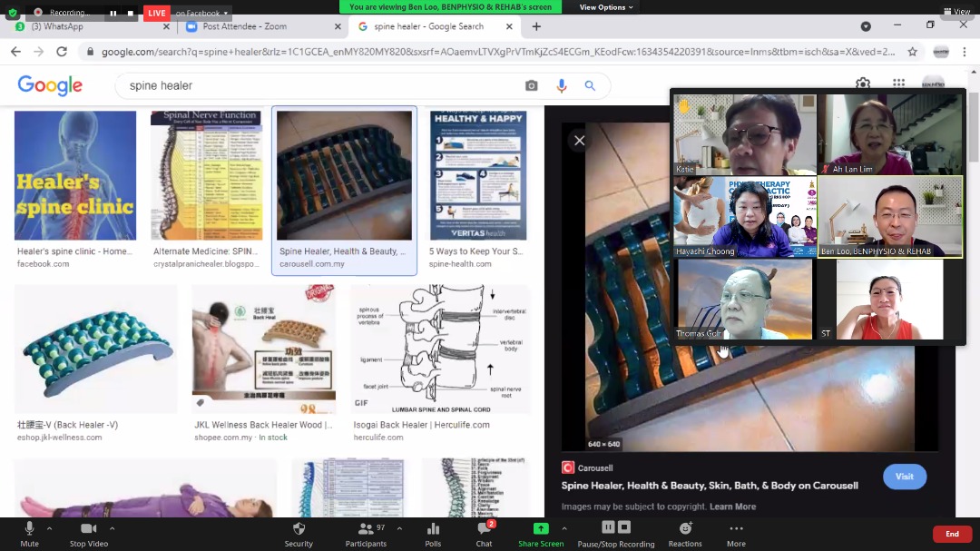Open the View Options dropdown
The image size is (980, 551).
tap(606, 7)
